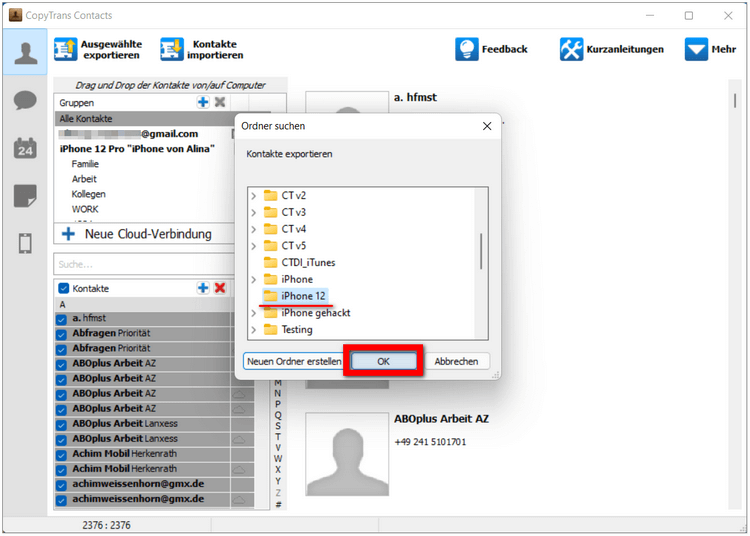Toggle the Kontakte select-all checkbox
This screenshot has width=750, height=536.
click(x=64, y=288)
